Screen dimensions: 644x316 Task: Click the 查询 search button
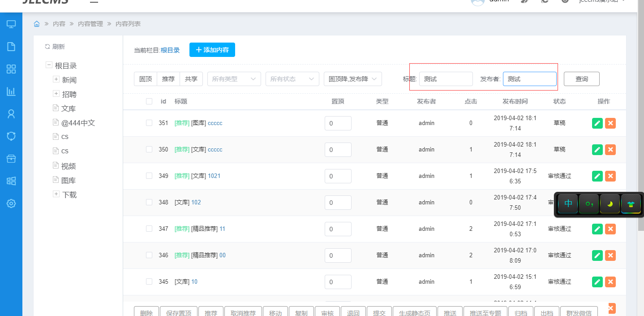581,79
